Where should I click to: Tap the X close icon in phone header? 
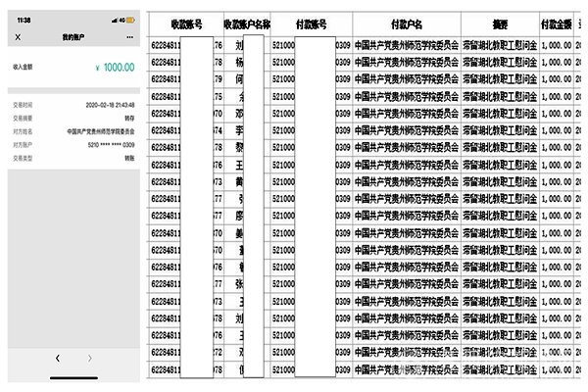pyautogui.click(x=19, y=35)
